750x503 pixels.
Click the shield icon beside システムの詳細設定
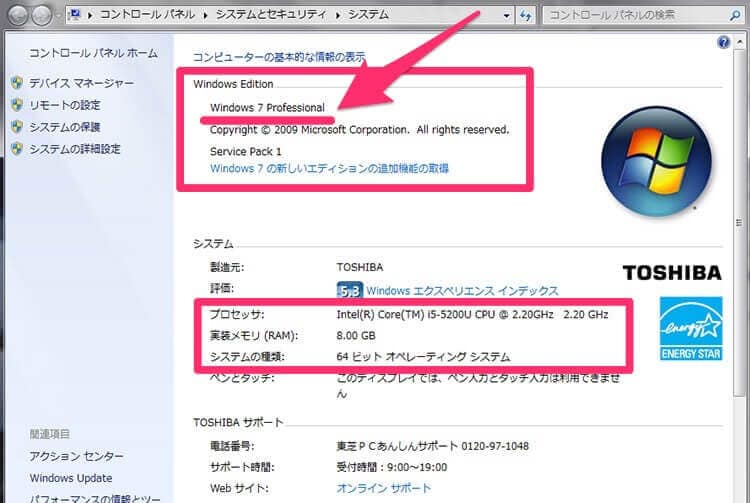coord(17,149)
